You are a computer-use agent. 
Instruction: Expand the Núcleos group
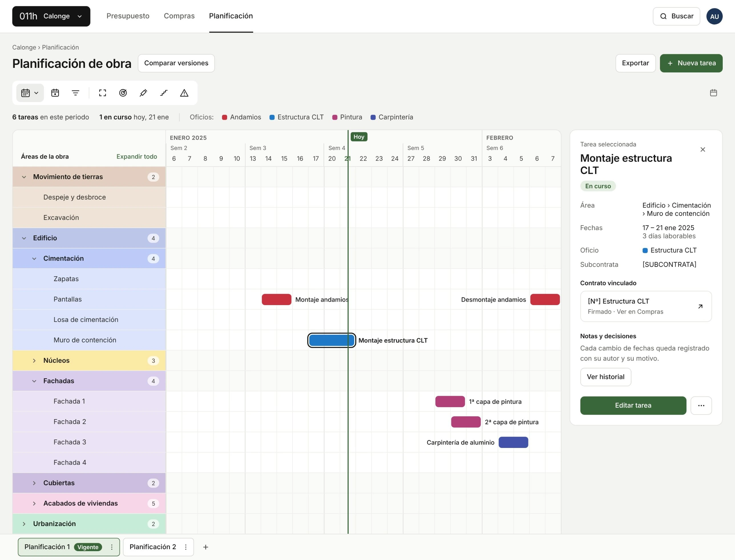34,361
